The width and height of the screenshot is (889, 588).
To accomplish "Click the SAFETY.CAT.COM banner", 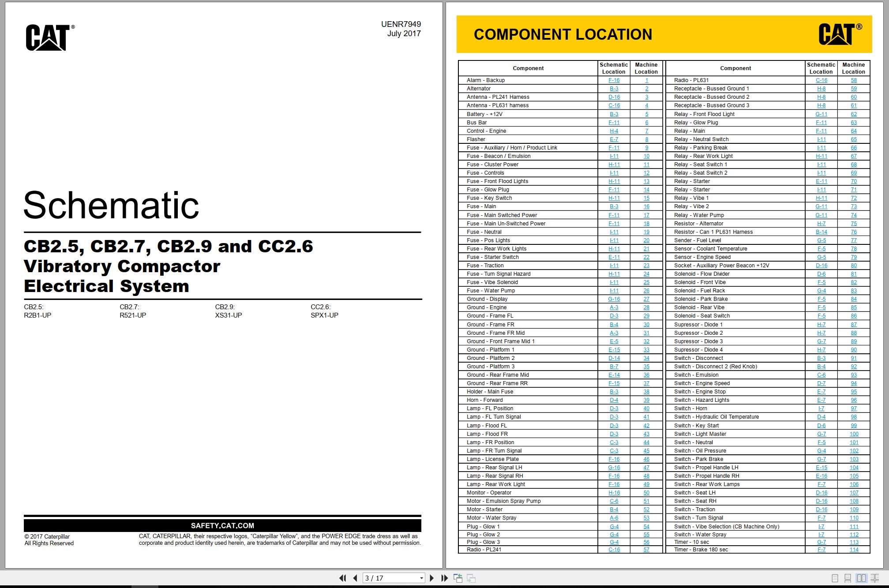I will pos(222,525).
